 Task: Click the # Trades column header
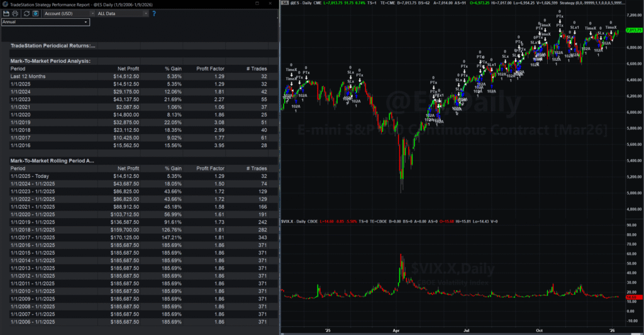(255, 69)
